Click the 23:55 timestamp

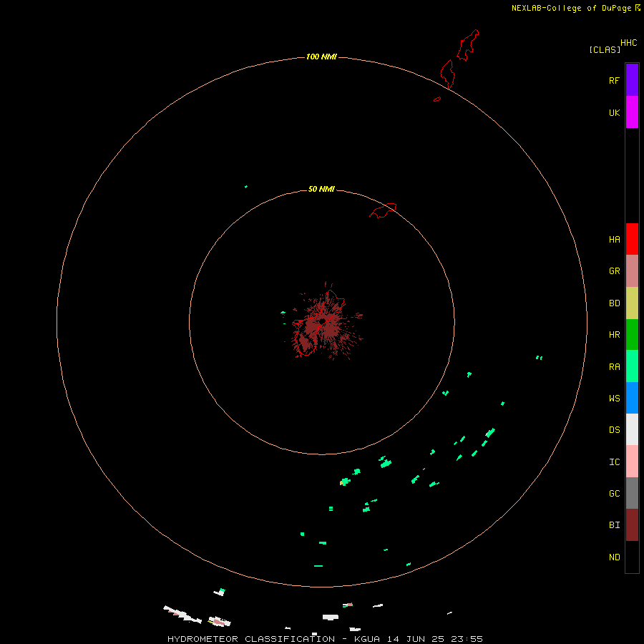467,639
